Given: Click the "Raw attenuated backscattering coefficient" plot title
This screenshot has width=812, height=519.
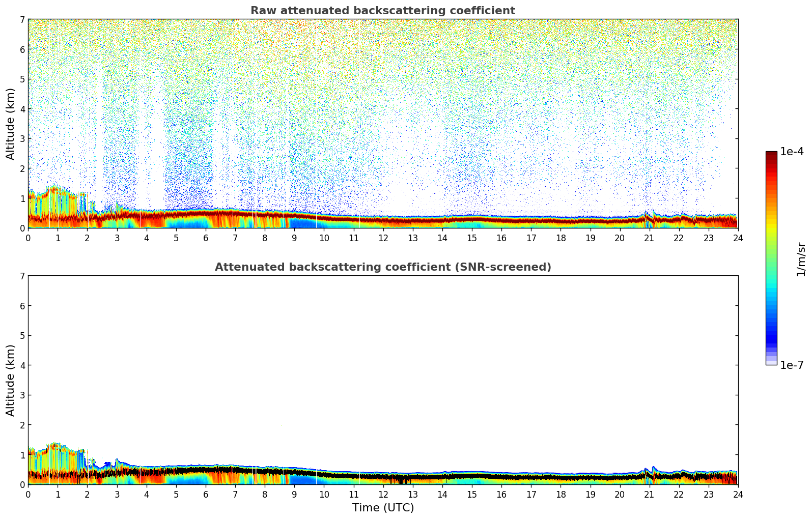Looking at the screenshot, I should point(382,11).
